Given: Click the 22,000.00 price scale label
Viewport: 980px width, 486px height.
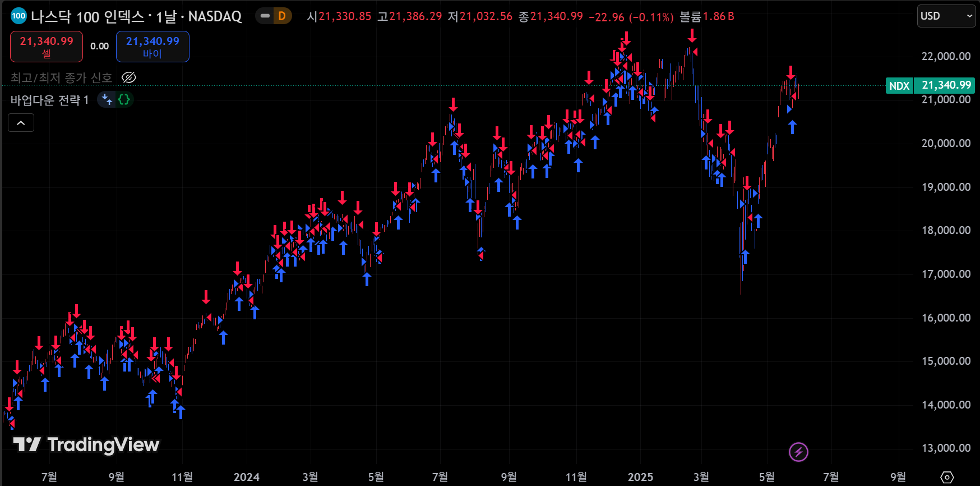Looking at the screenshot, I should (x=946, y=56).
